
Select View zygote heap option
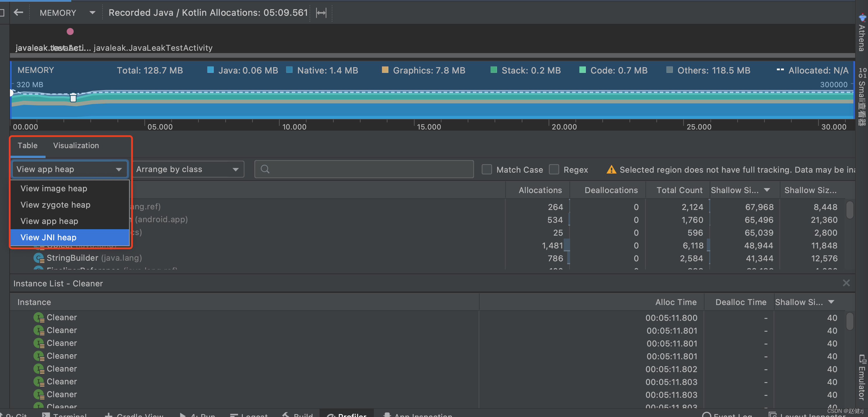(55, 205)
